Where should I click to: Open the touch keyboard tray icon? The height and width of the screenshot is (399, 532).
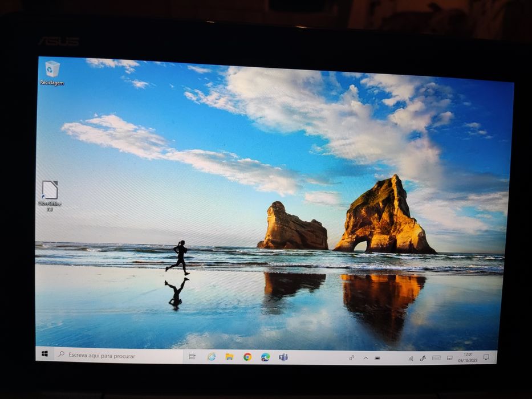(x=436, y=358)
